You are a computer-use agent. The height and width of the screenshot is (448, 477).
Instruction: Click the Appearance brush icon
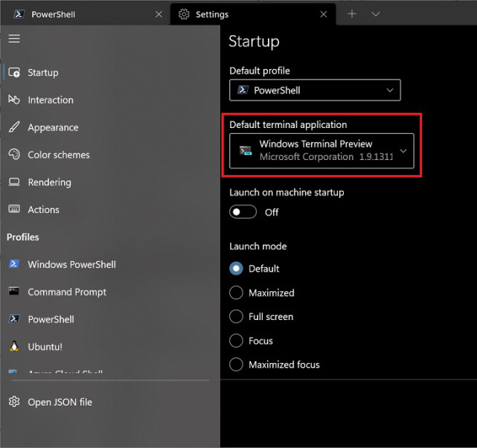13,127
